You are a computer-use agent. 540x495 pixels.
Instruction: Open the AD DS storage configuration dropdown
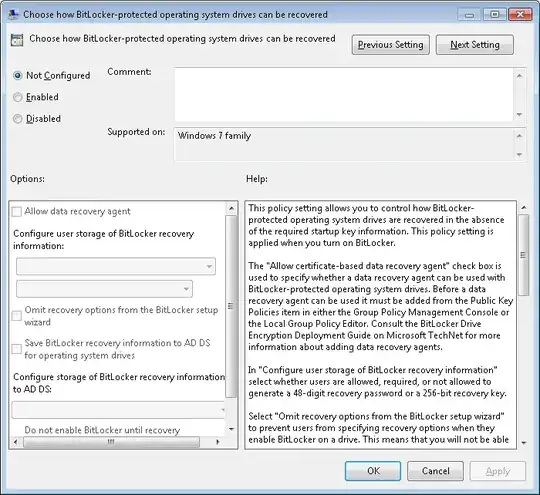click(x=118, y=410)
